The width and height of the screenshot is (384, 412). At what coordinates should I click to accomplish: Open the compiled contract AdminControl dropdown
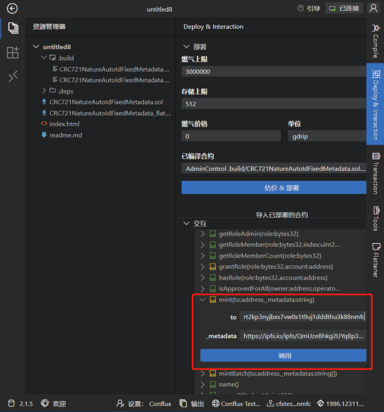(274, 168)
